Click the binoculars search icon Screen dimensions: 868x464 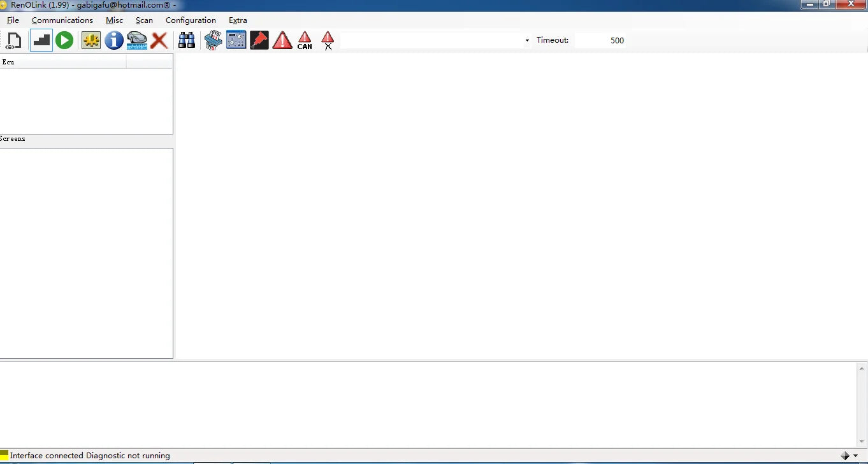click(187, 41)
